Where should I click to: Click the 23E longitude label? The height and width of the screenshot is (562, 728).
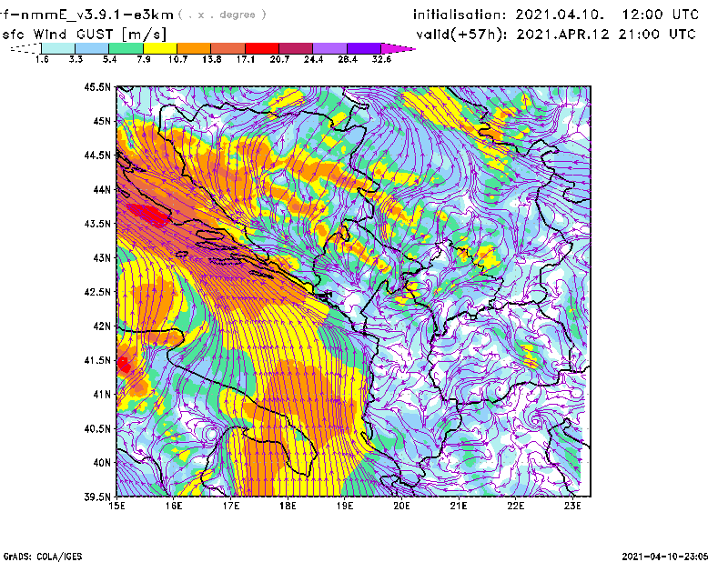(572, 506)
